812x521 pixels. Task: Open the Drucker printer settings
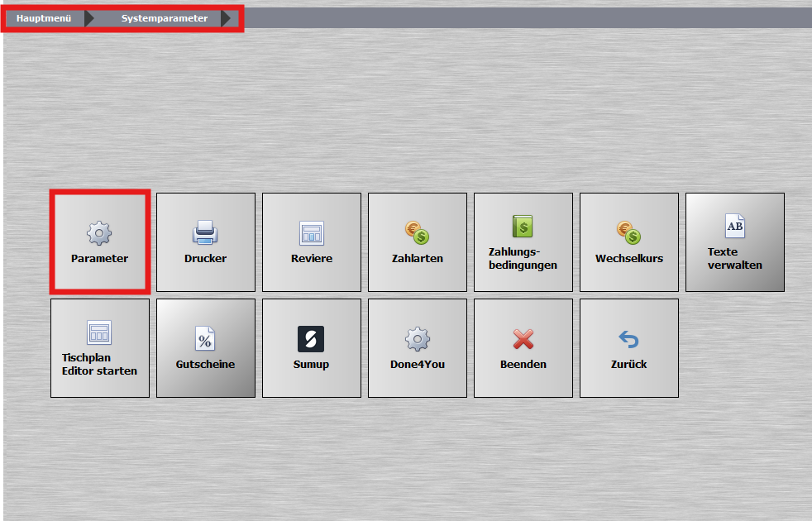tap(206, 241)
